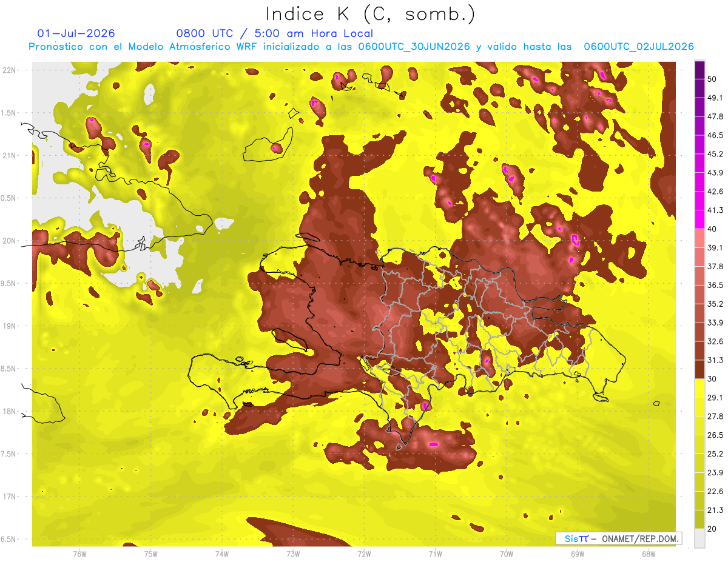Click the colorbar value "37.8"

coord(715,267)
